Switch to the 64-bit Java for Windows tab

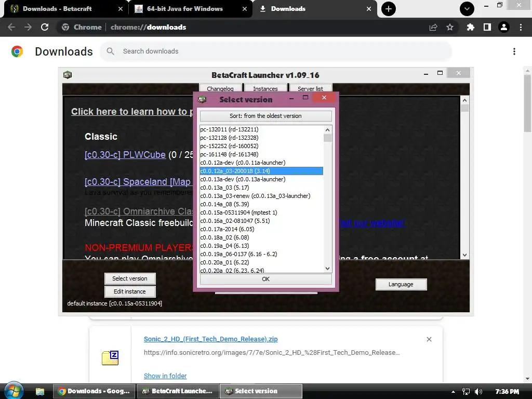[x=185, y=9]
